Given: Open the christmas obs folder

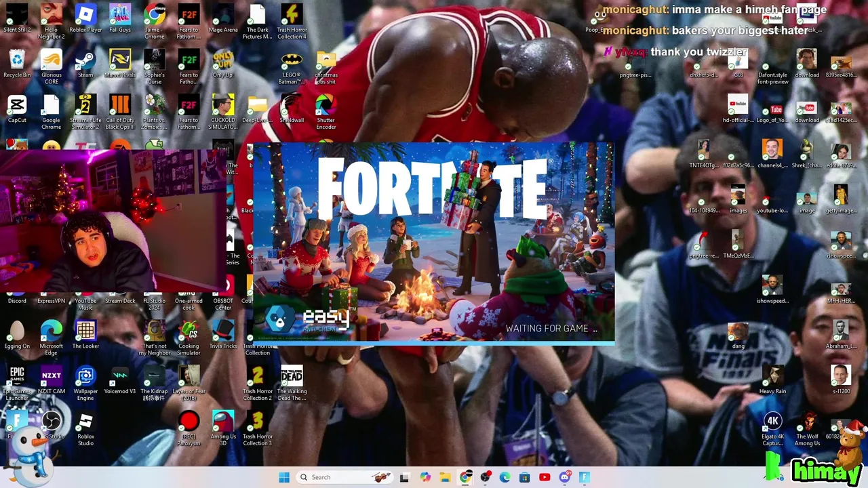Looking at the screenshot, I should [x=326, y=66].
